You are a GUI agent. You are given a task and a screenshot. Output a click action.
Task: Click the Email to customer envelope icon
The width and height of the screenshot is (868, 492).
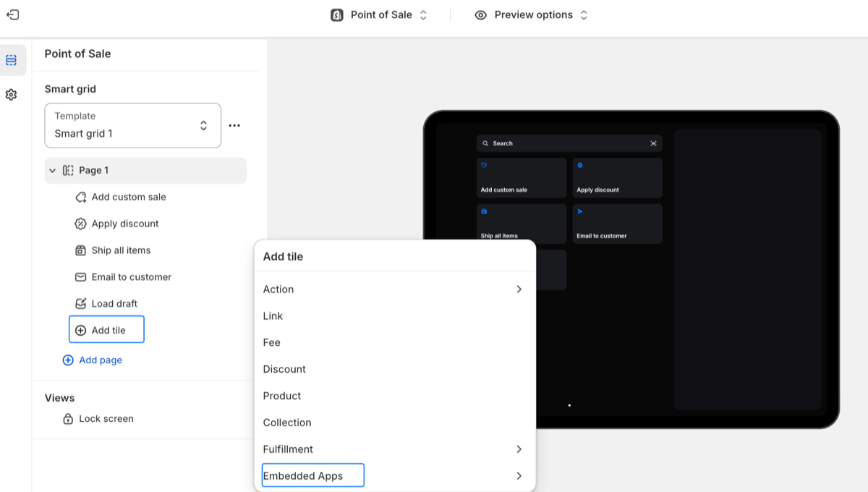click(81, 277)
